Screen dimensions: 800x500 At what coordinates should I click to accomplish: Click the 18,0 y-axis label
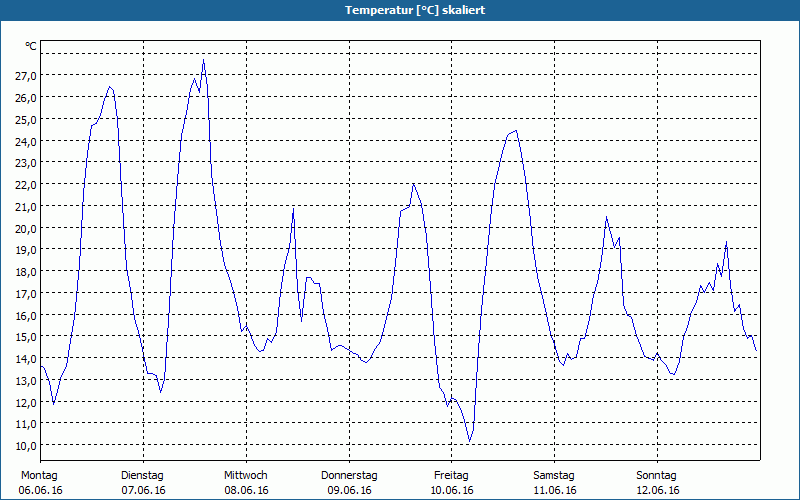[x=26, y=272]
